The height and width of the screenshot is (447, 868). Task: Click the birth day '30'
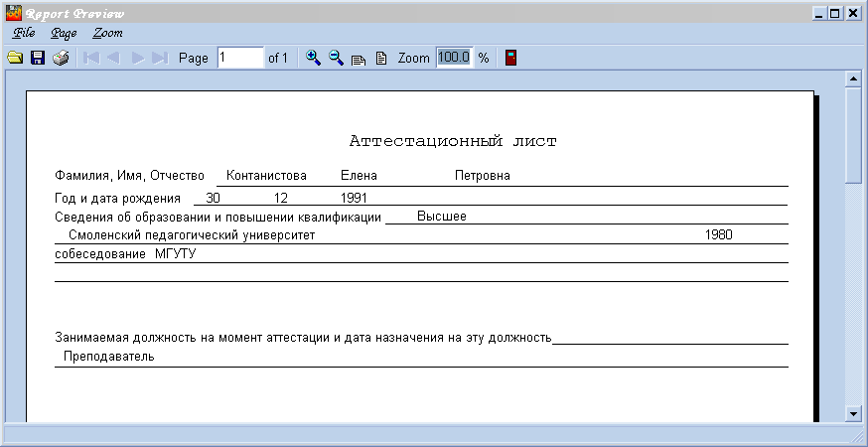(213, 199)
